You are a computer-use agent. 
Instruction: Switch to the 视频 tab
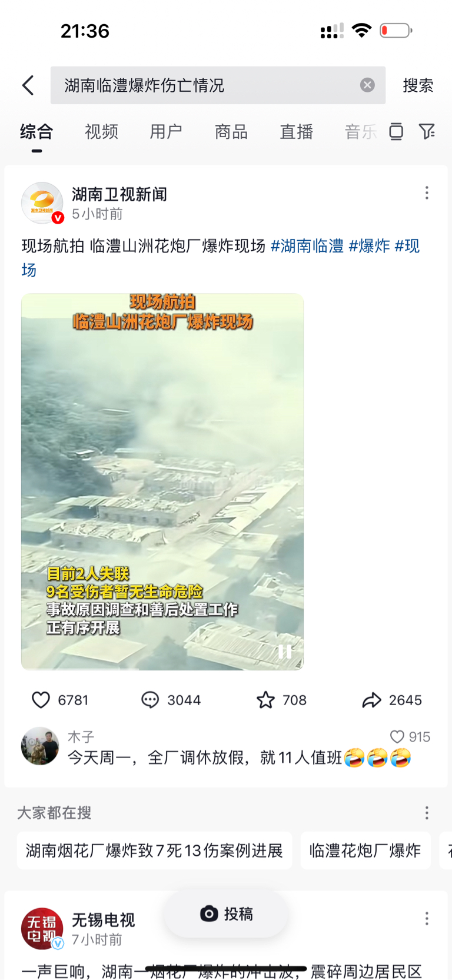101,131
